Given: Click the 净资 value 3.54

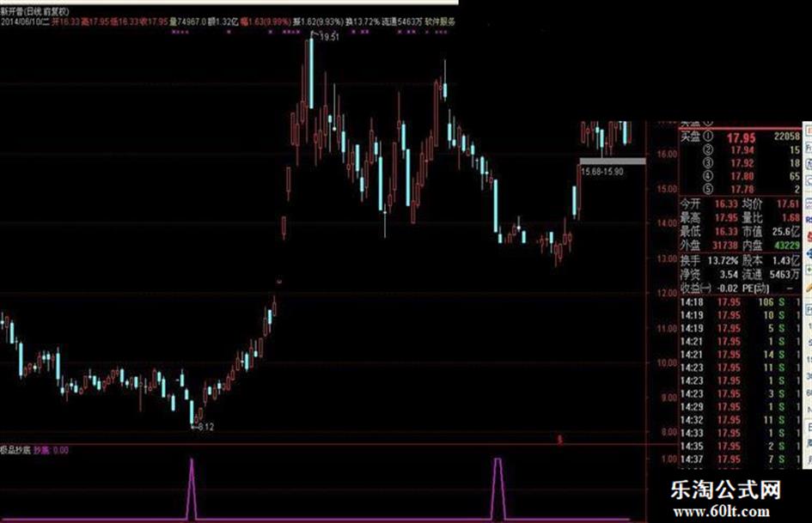Looking at the screenshot, I should [729, 275].
